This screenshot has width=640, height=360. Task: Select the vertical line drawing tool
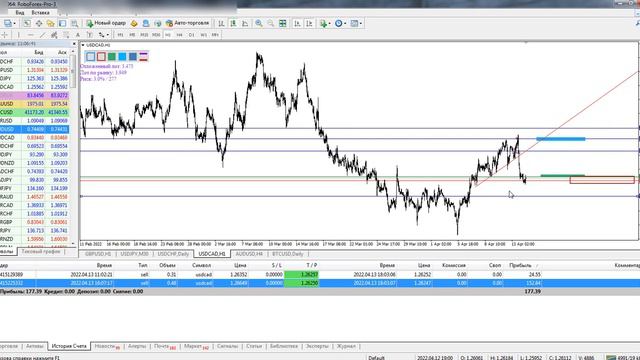pos(18,35)
